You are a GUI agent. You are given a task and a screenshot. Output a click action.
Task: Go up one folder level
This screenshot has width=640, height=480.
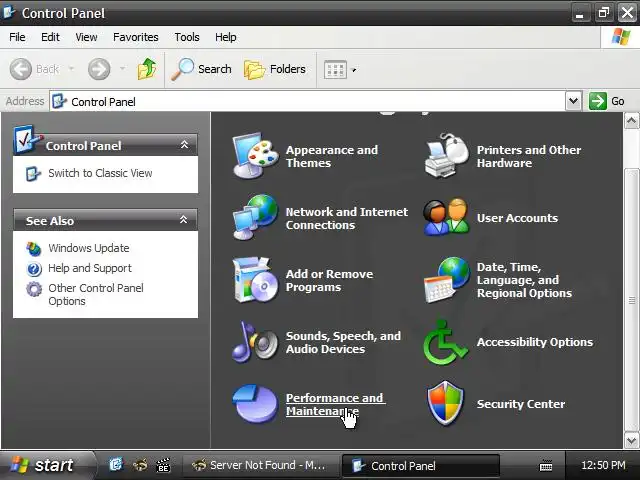point(147,69)
